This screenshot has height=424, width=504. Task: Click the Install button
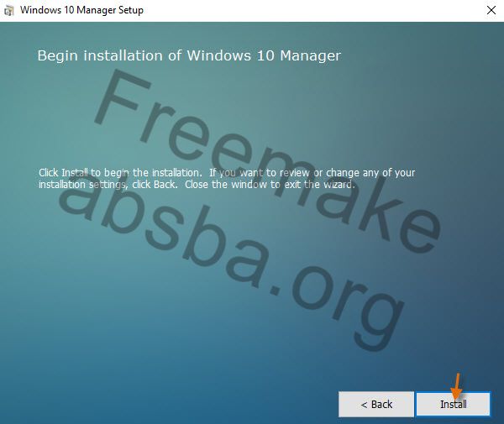454,404
